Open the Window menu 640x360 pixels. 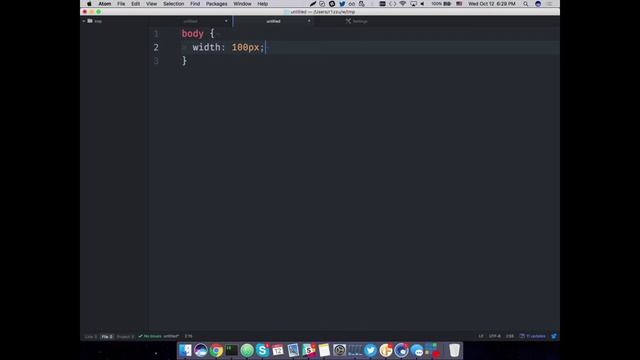pyautogui.click(x=242, y=4)
